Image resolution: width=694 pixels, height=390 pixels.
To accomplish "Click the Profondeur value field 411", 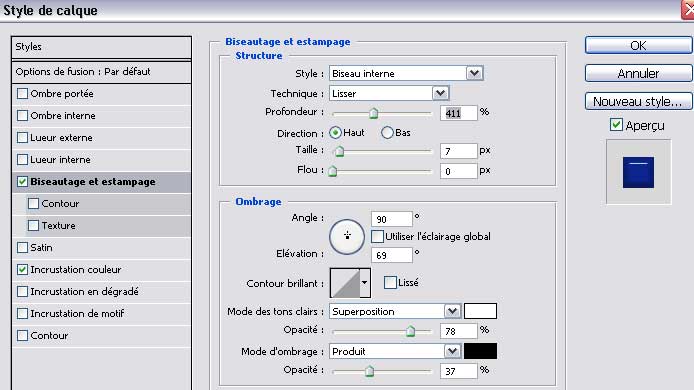I will (x=459, y=113).
